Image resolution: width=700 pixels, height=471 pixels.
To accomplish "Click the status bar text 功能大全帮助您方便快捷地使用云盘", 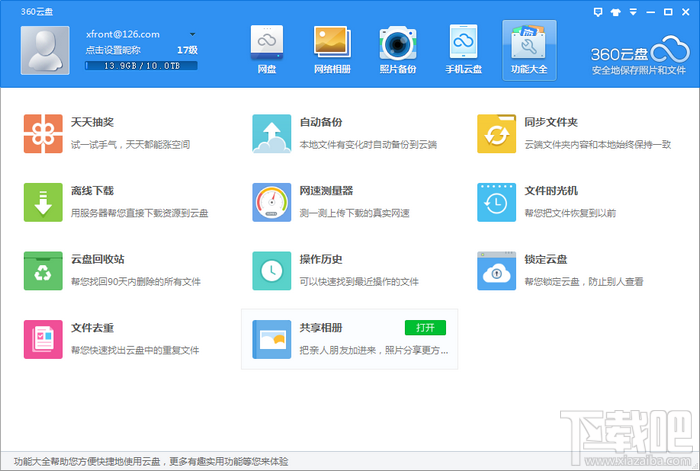I will 151,462.
